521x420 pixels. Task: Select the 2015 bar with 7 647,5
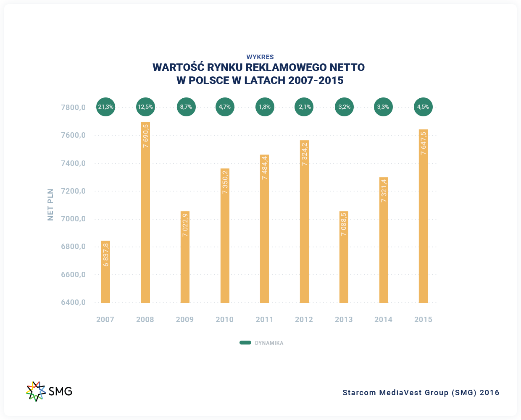(x=423, y=216)
